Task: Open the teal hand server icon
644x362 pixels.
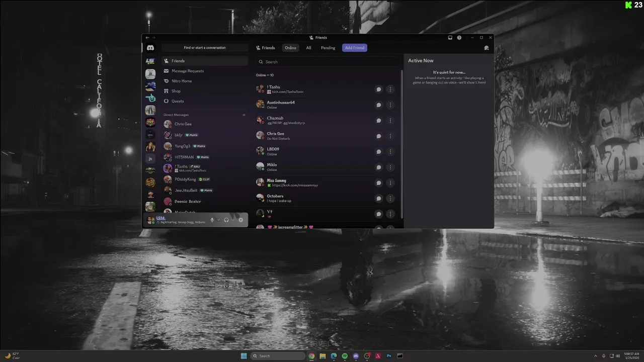Action: pos(150,98)
